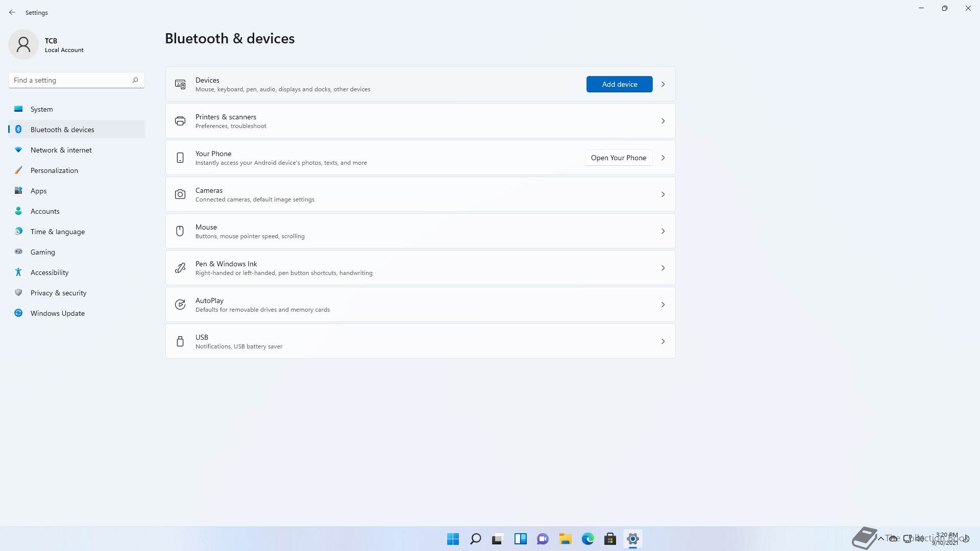Click the Your Phone device icon
This screenshot has width=980, height=551.
(x=180, y=158)
